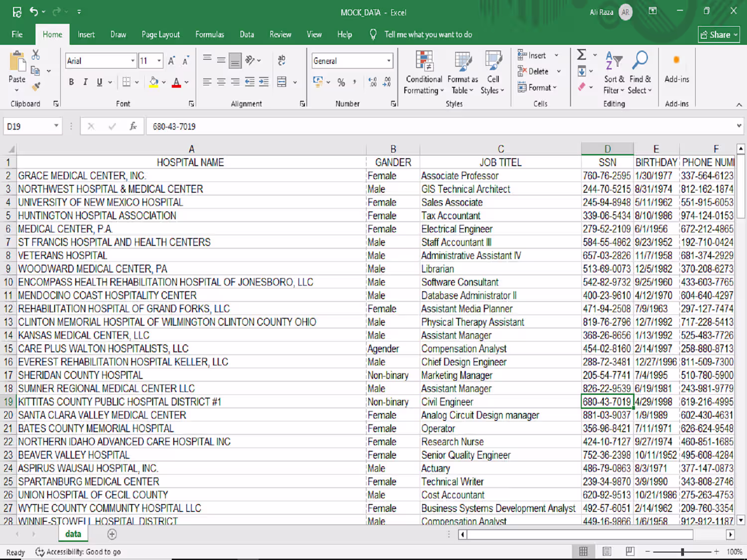Click the Percent Style icon
The width and height of the screenshot is (747, 560).
[x=341, y=82]
